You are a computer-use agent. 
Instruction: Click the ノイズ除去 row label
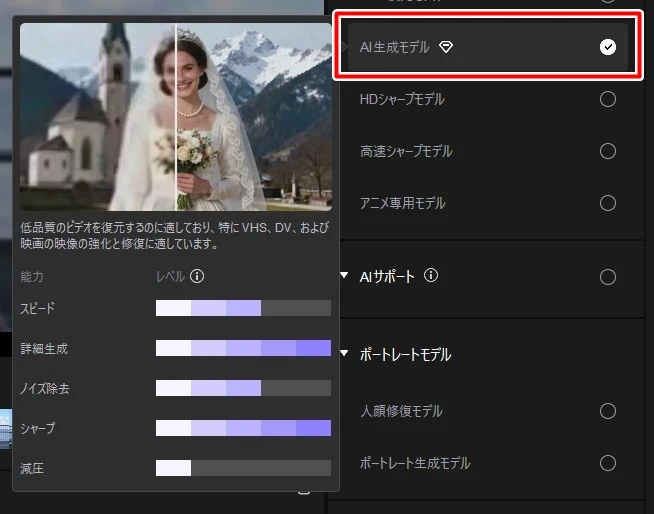click(45, 388)
